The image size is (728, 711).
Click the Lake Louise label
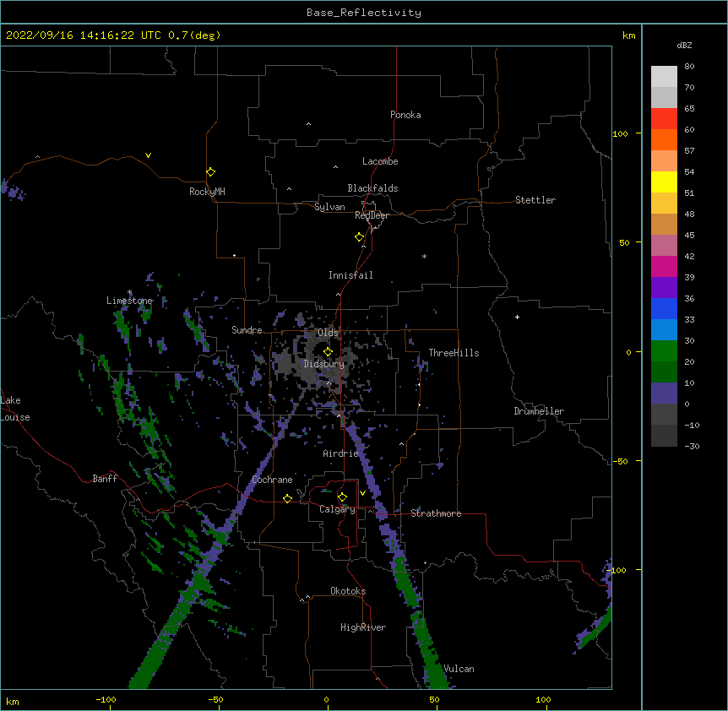pyautogui.click(x=14, y=409)
